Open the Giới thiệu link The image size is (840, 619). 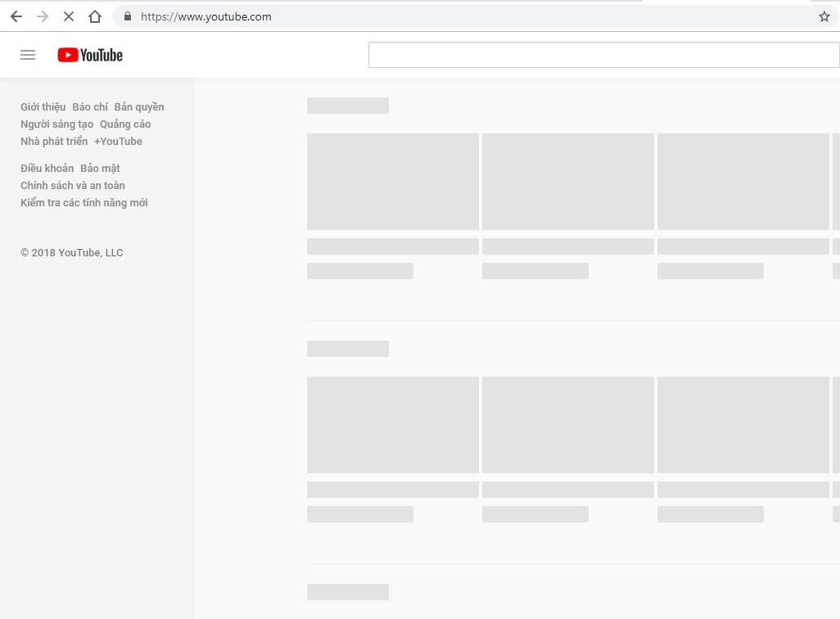point(43,106)
